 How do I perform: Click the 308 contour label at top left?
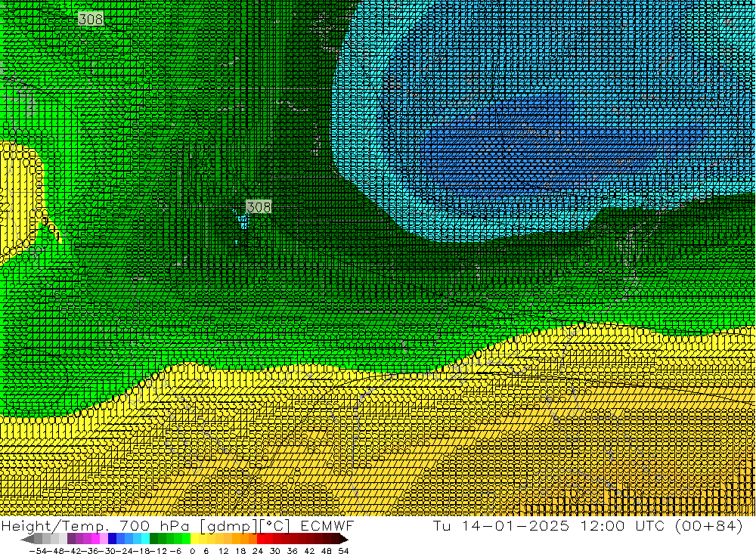(91, 19)
